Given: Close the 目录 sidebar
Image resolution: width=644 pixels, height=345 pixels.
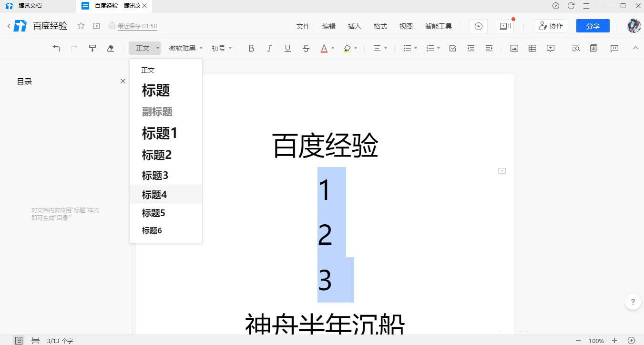Looking at the screenshot, I should tap(123, 81).
